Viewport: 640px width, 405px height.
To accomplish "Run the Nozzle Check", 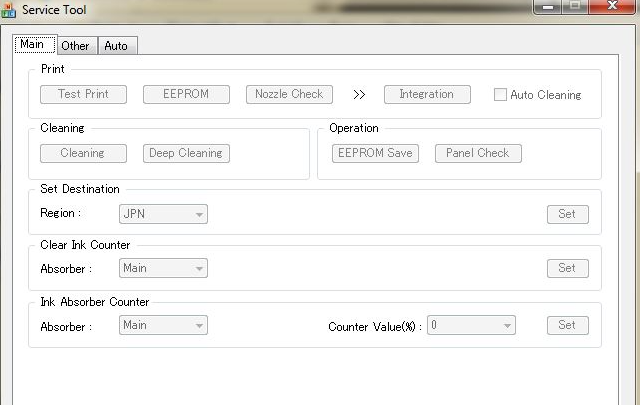I will pyautogui.click(x=288, y=94).
